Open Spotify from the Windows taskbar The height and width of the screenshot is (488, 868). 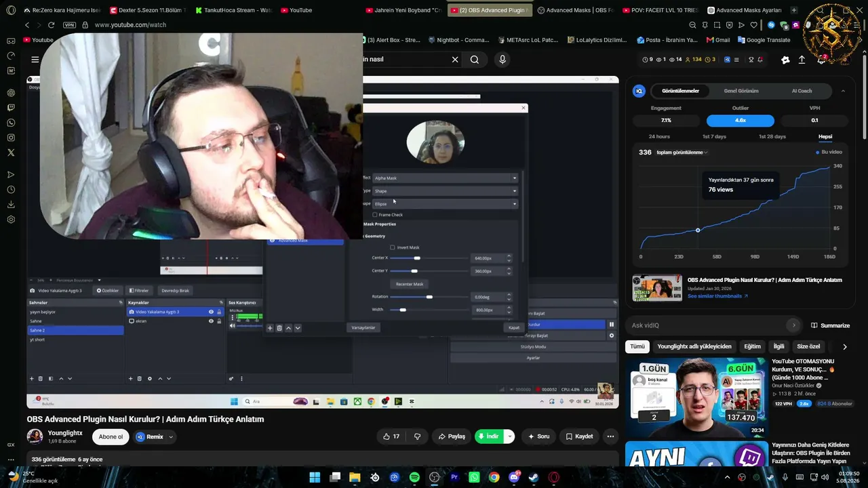[x=414, y=477]
